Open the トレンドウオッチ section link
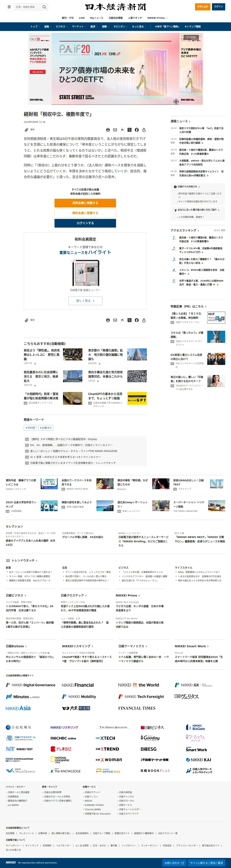Screen dimensions: 231x868 point(25,560)
